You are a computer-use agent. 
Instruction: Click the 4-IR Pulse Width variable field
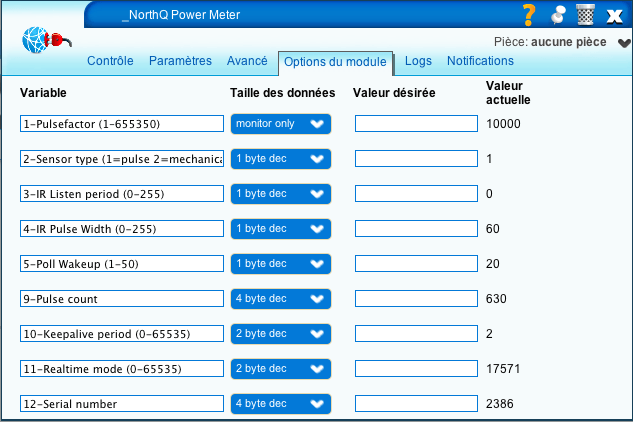coord(122,229)
